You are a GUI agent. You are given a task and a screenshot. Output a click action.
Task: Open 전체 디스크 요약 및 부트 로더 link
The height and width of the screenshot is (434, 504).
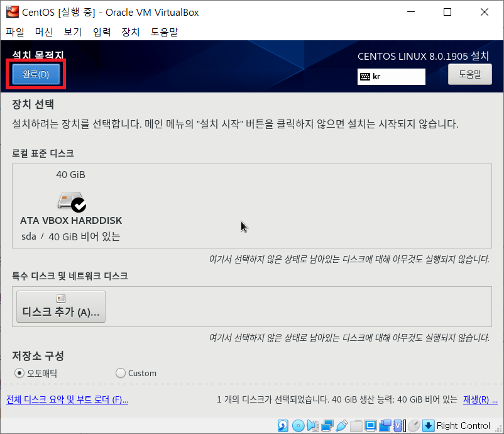pos(67,399)
